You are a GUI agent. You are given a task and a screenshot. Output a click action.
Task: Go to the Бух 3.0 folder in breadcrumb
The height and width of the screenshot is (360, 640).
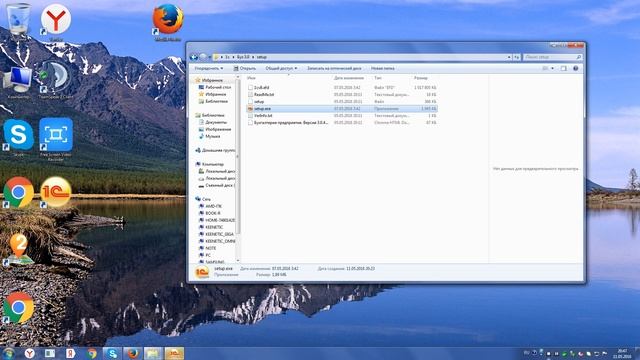click(x=243, y=57)
